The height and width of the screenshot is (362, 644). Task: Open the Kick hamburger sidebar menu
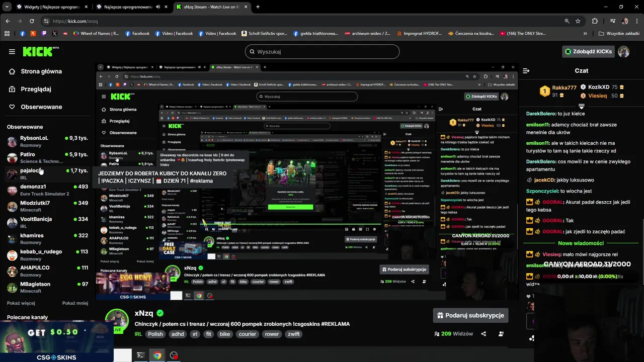click(12, 51)
